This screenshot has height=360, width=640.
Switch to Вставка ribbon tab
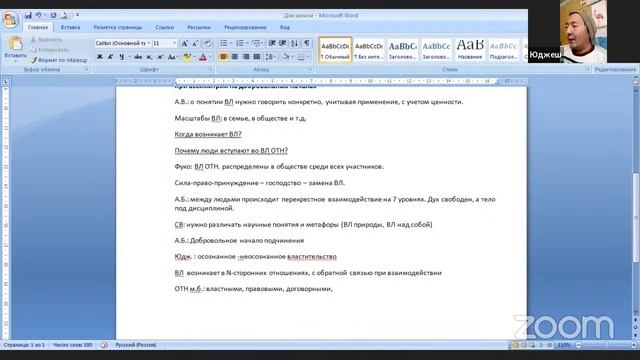(x=70, y=27)
